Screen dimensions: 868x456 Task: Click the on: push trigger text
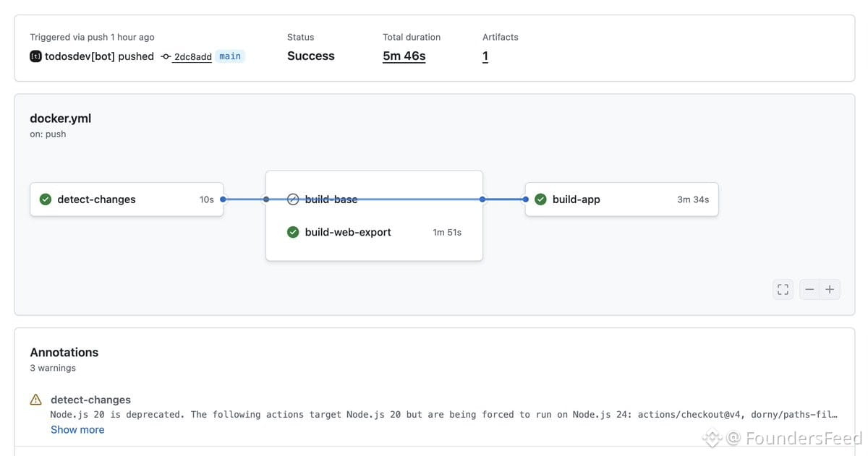pos(48,134)
